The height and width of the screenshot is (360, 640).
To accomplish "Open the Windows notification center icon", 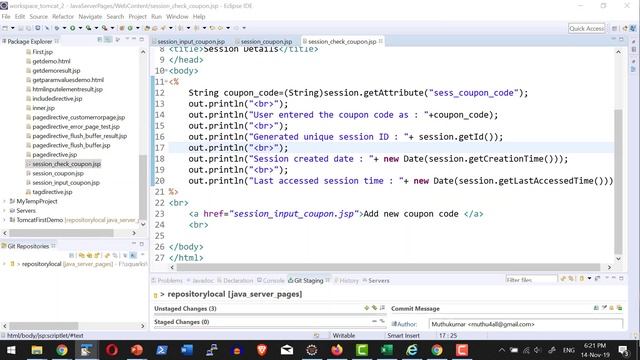I will coord(623,350).
